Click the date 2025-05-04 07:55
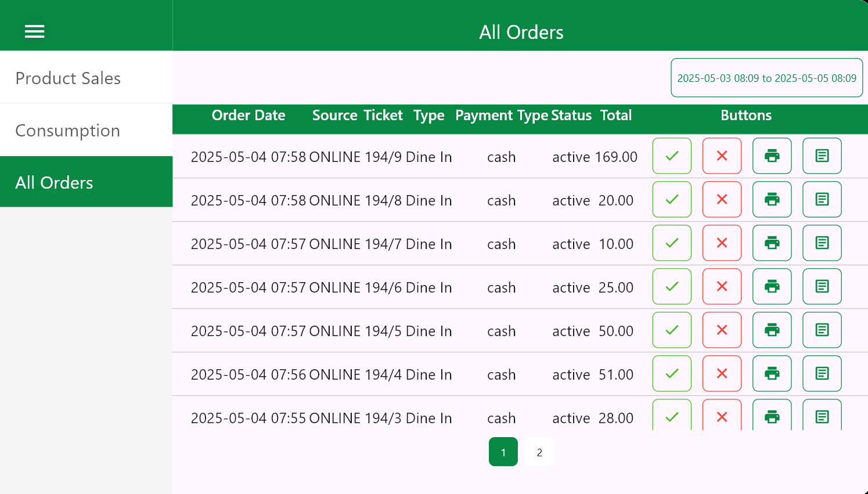 click(x=248, y=418)
